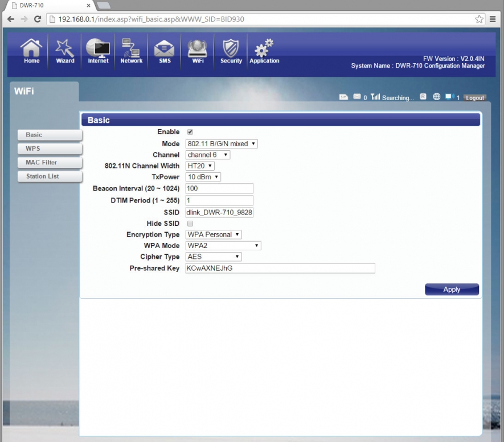
Task: Click the 'Beacon Interval (20 ~ 1024)' label
Action: click(x=136, y=188)
